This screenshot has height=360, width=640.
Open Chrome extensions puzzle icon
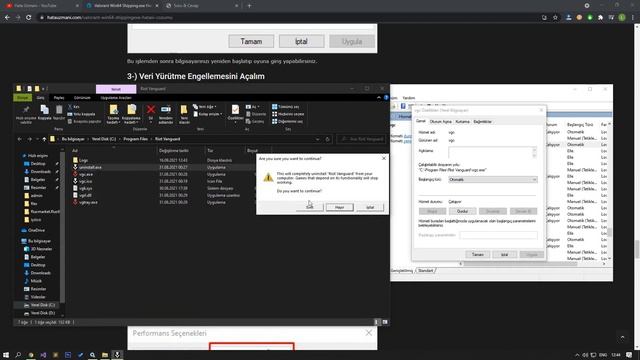click(600, 18)
